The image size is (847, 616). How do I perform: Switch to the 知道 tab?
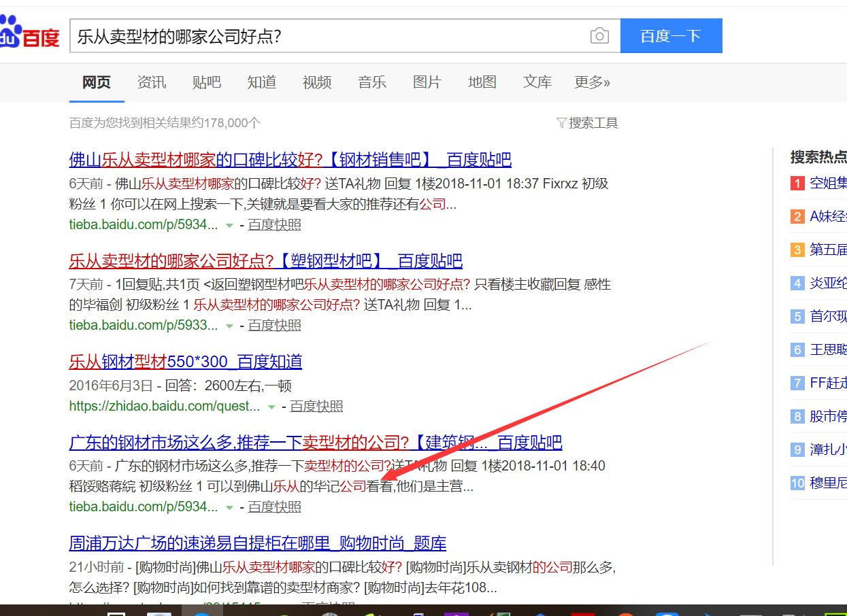click(262, 83)
